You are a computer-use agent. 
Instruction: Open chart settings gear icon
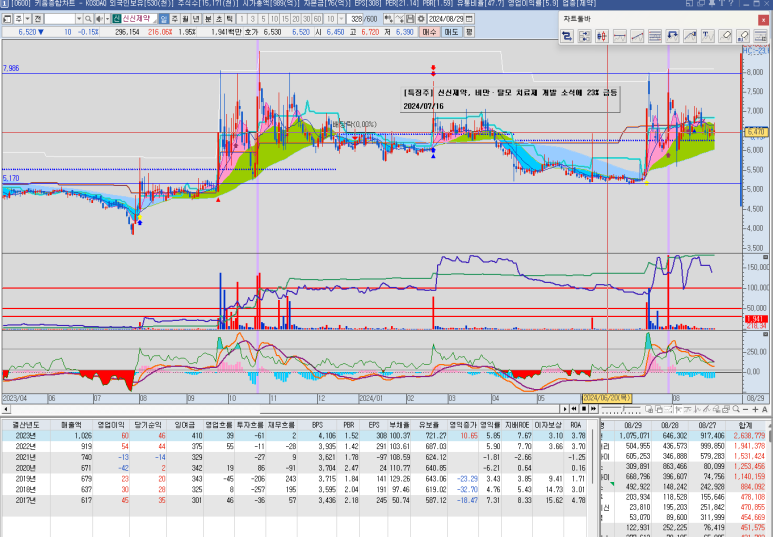[x=421, y=19]
